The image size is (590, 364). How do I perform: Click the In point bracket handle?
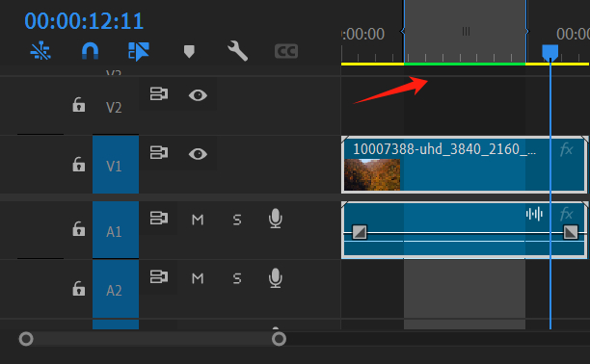(x=403, y=31)
